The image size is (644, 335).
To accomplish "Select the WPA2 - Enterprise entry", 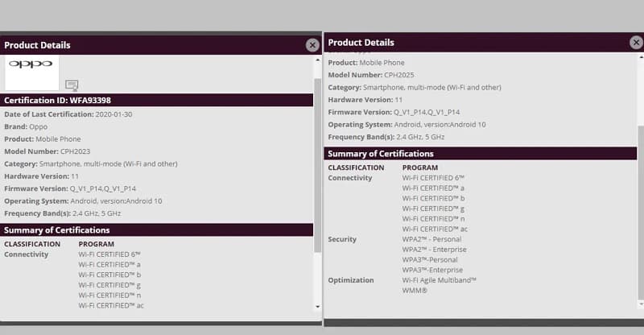I will point(434,249).
